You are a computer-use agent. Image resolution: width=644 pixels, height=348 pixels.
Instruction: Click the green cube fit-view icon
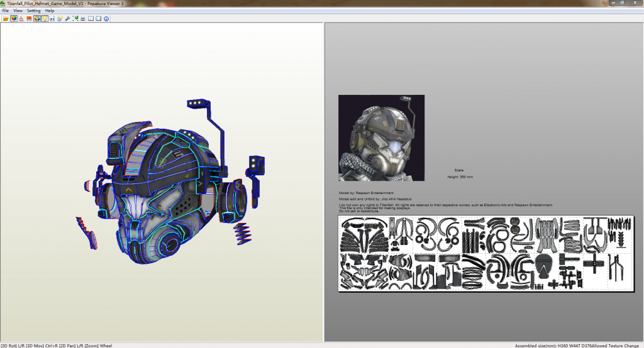(75, 18)
